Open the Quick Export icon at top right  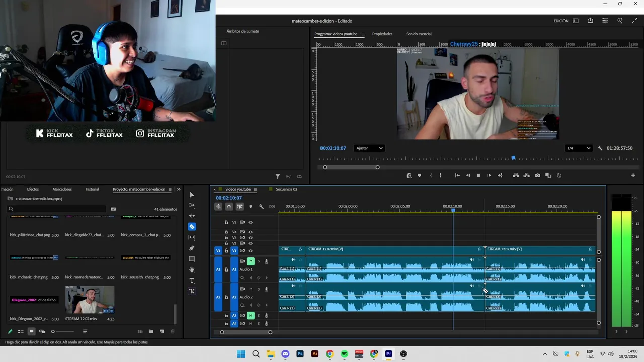(590, 21)
